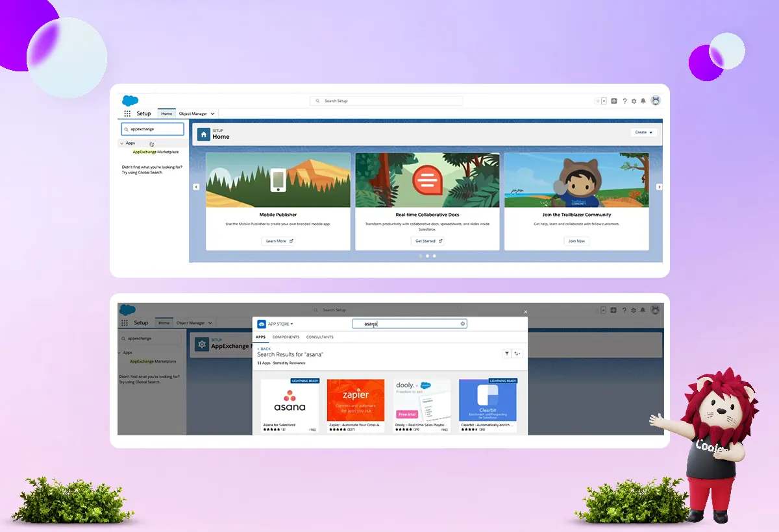The image size is (779, 532).
Task: Open the Object Manager chevron on Setup Home page
Action: pyautogui.click(x=212, y=114)
